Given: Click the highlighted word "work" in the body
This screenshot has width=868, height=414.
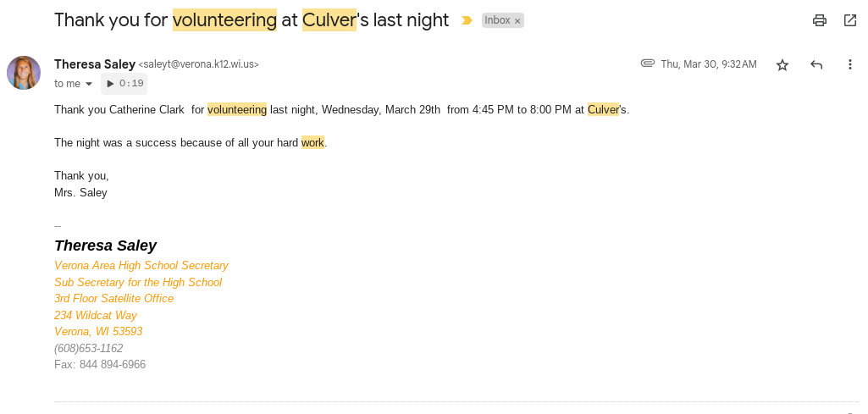Looking at the screenshot, I should click(x=312, y=142).
